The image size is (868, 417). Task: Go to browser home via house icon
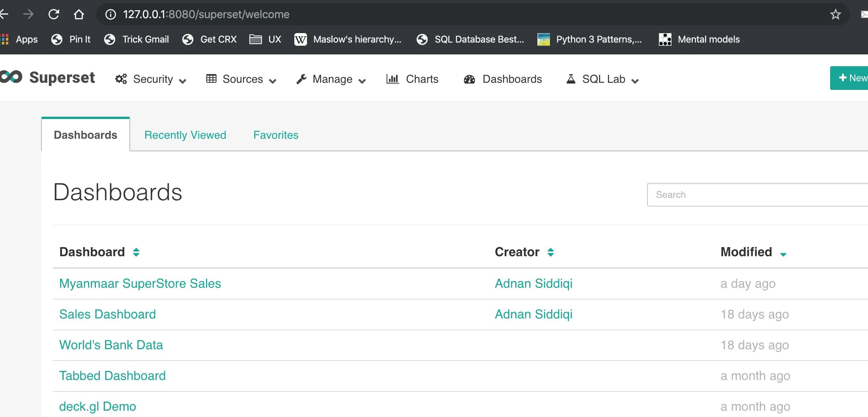[79, 15]
